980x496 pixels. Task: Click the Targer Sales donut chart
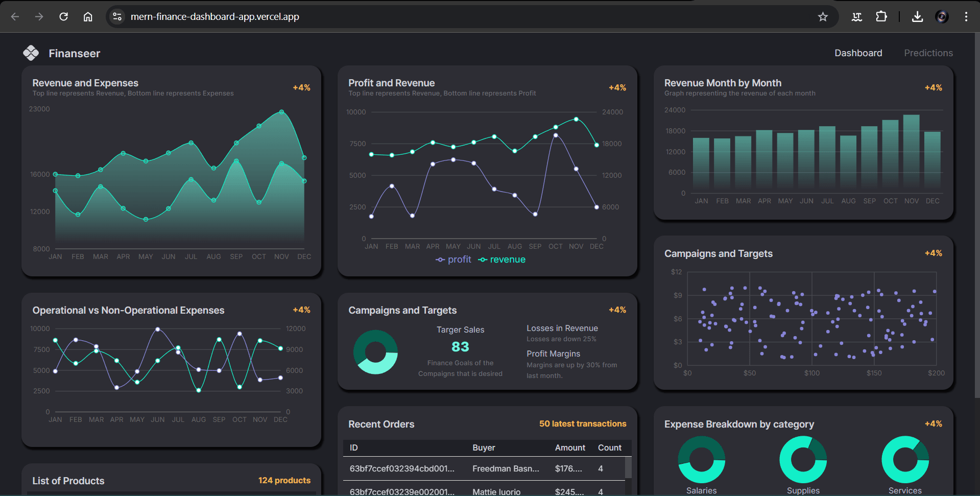(375, 352)
